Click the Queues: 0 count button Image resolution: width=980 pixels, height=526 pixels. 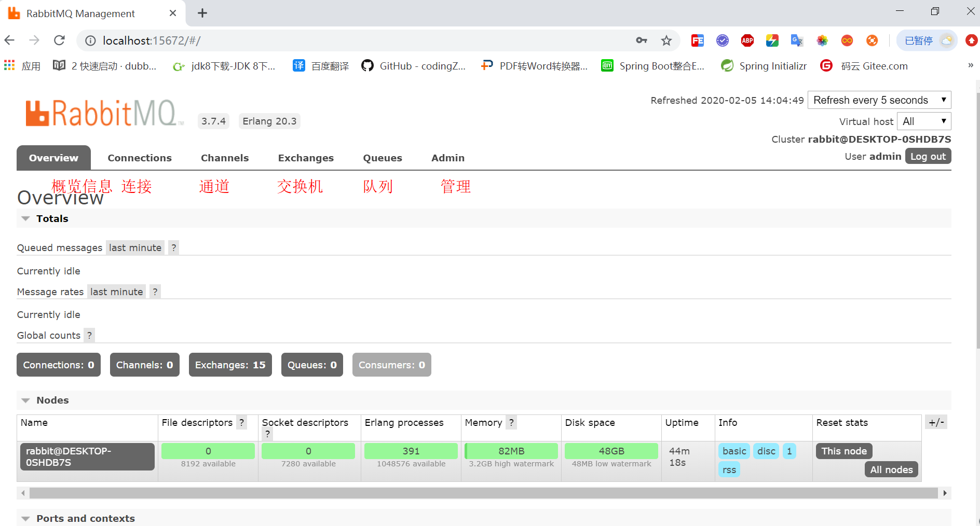(x=312, y=365)
